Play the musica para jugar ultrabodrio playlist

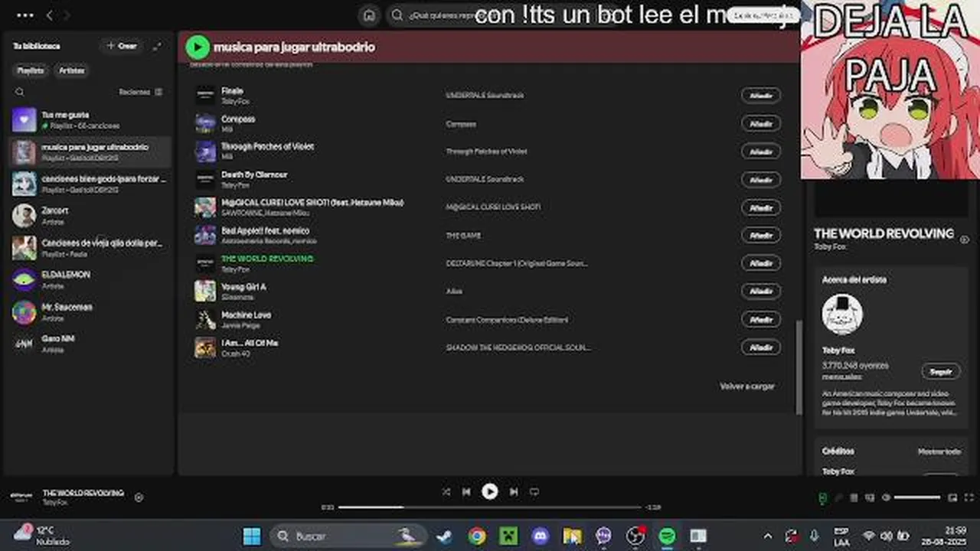click(x=198, y=47)
